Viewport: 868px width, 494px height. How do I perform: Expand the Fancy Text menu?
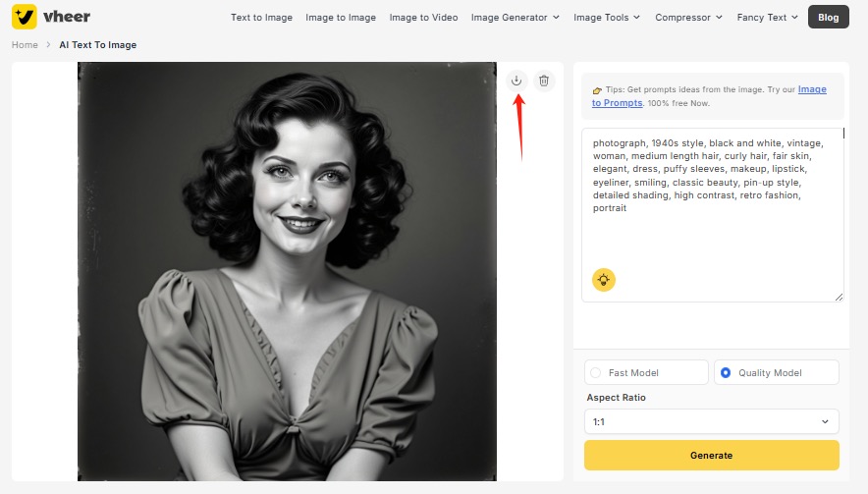point(768,17)
